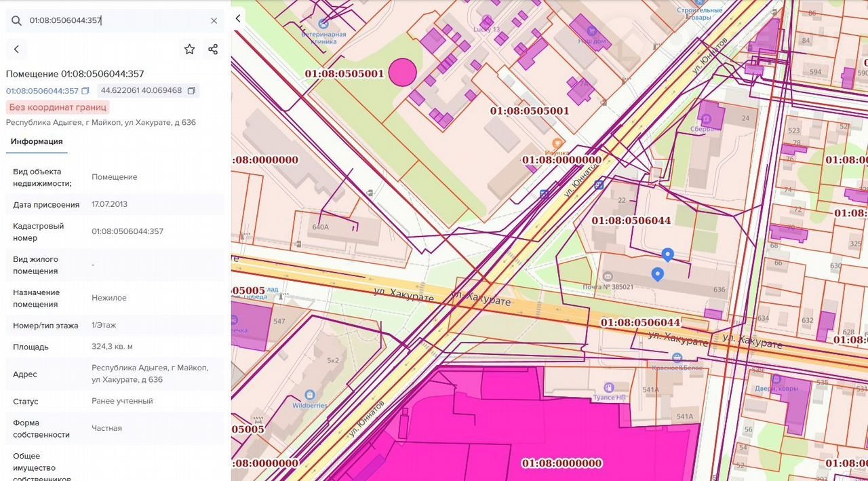Click the Без координат границ badge
The image size is (868, 481).
[58, 107]
